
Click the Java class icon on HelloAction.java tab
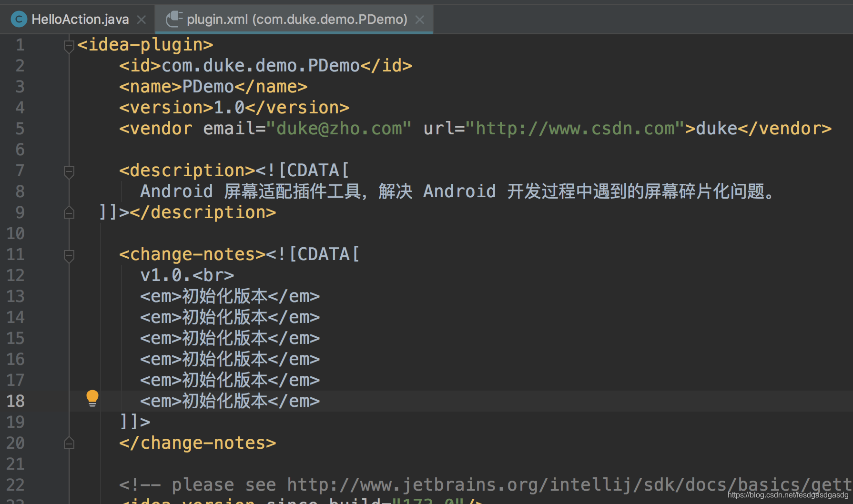(18, 19)
